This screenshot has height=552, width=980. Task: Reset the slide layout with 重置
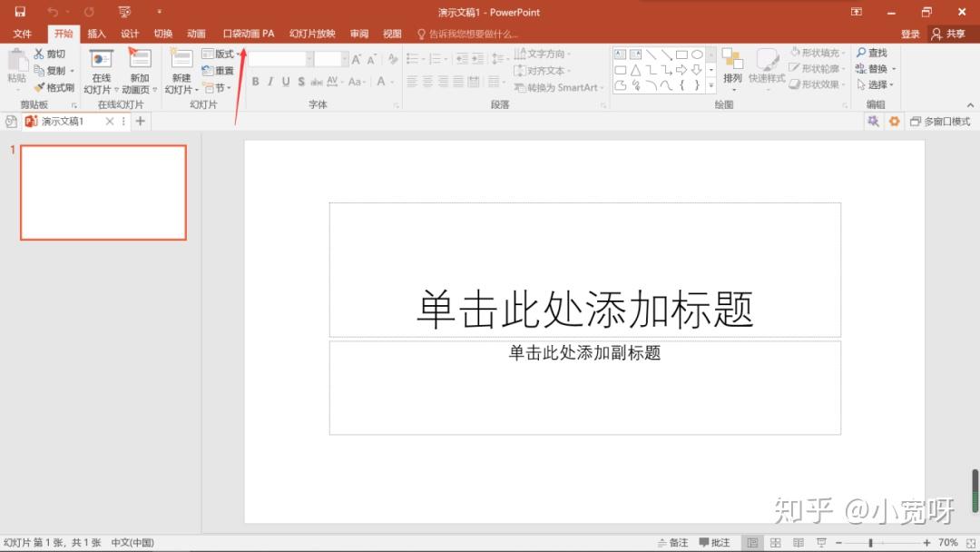tap(218, 71)
